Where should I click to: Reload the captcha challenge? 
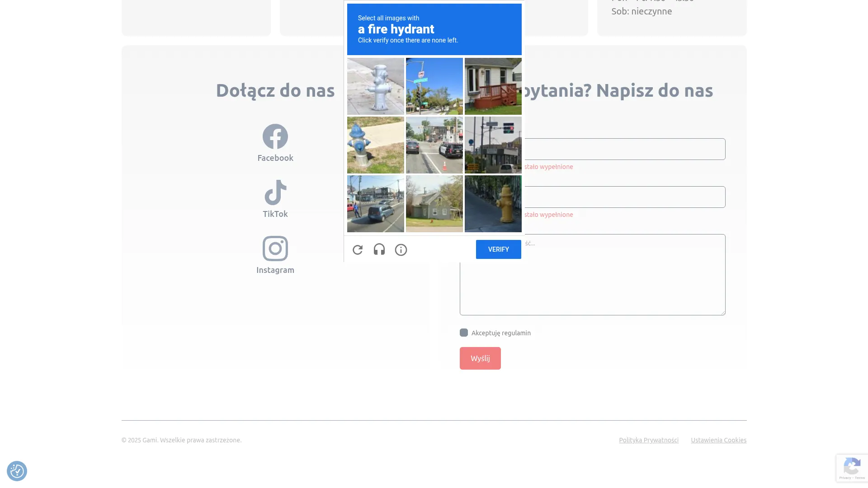(x=358, y=249)
